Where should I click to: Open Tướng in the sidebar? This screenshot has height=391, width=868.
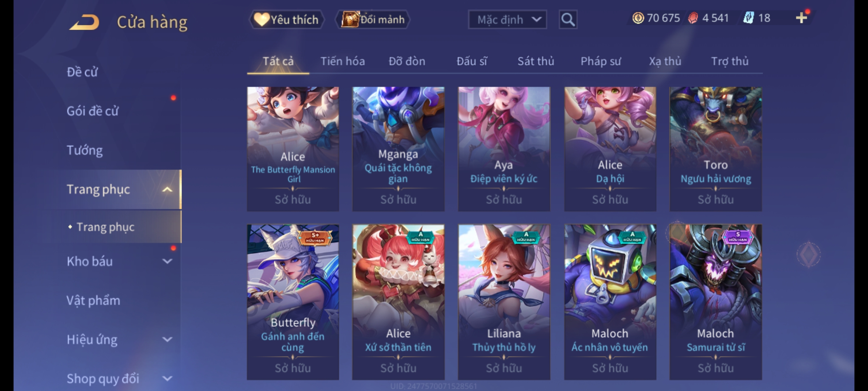85,150
